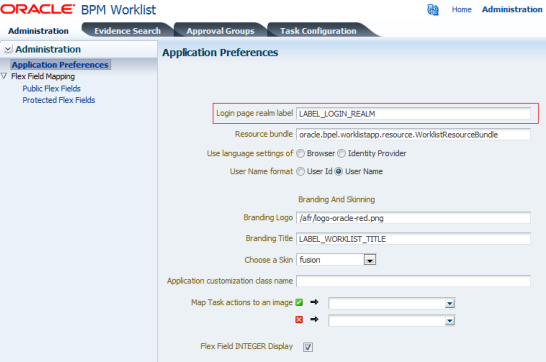The height and width of the screenshot is (362, 546).
Task: Choose User Name format radio
Action: tap(338, 171)
